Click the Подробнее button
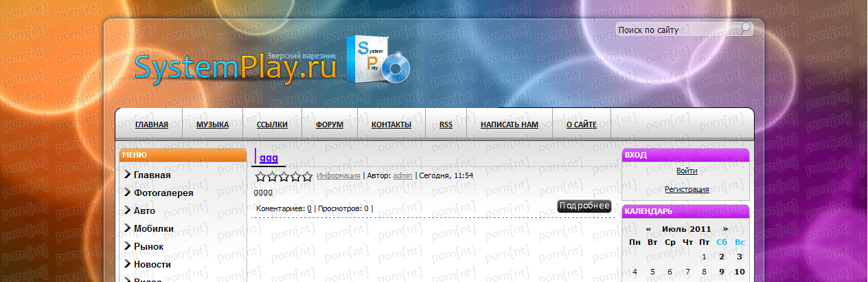Screen dimensions: 868x282 point(584,206)
